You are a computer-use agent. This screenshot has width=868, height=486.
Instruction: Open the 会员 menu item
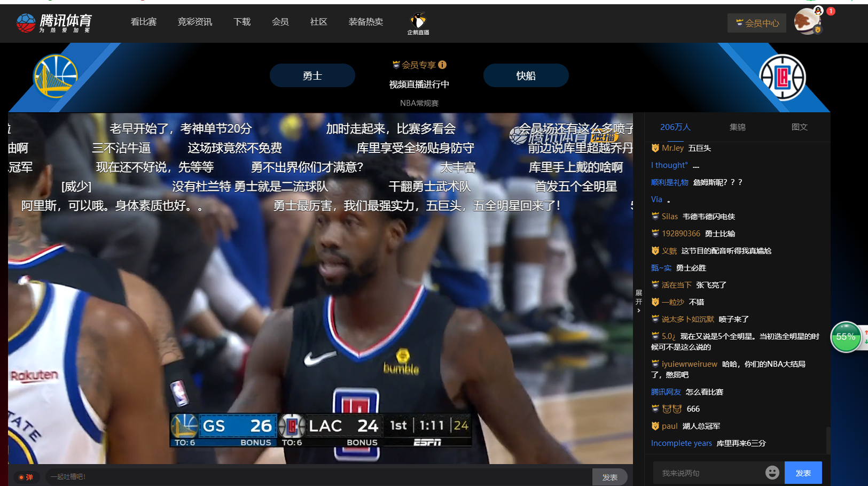[280, 22]
